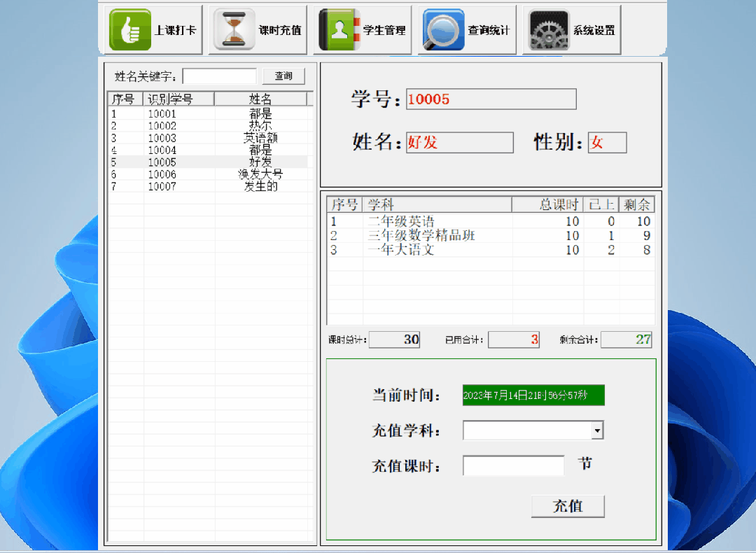Screen dimensions: 756x553
Task: Select student row 10007 发生的
Action: coord(209,186)
